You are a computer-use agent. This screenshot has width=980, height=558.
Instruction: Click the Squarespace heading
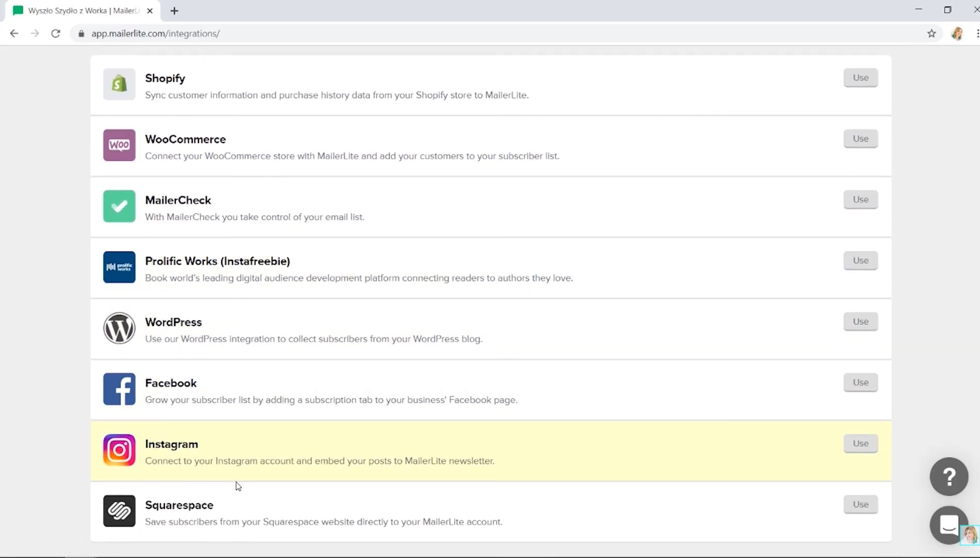179,505
